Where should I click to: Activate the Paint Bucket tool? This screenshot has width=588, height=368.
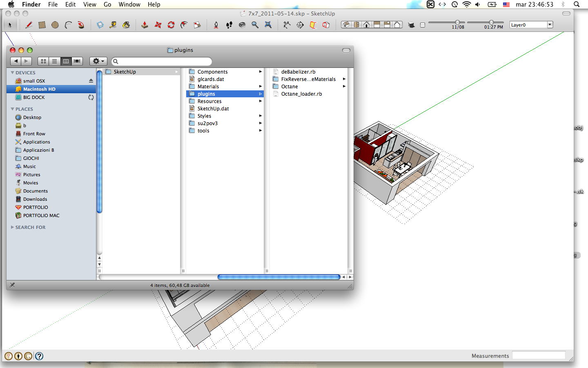coord(126,25)
